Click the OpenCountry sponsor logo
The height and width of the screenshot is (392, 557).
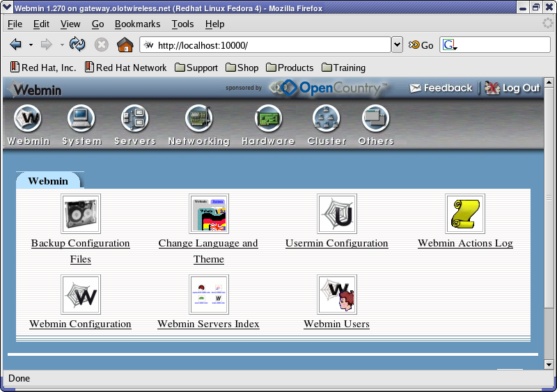(329, 88)
